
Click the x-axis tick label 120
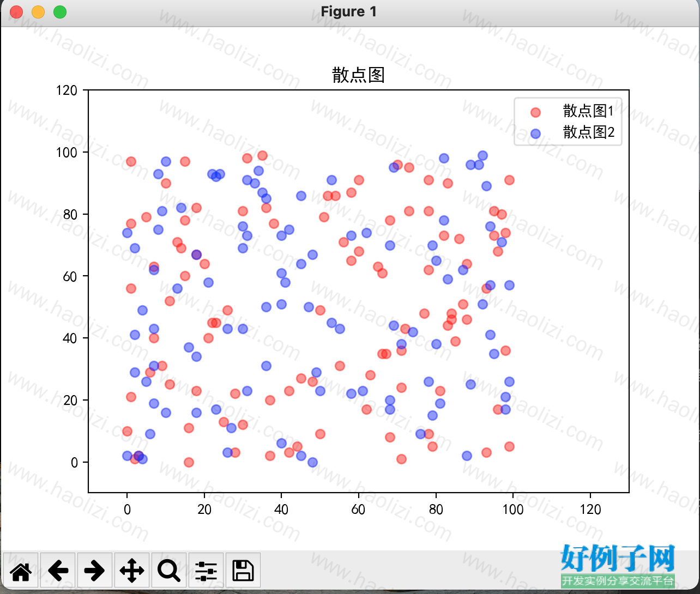(590, 510)
